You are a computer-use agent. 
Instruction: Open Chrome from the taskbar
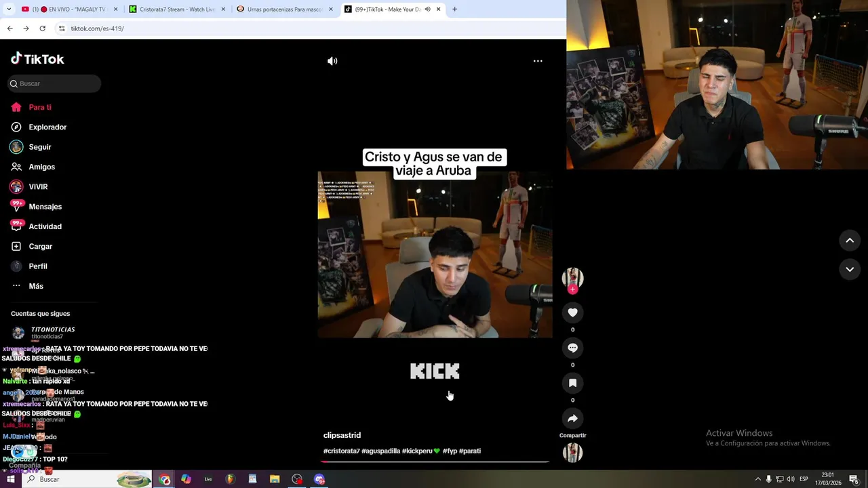[165, 479]
